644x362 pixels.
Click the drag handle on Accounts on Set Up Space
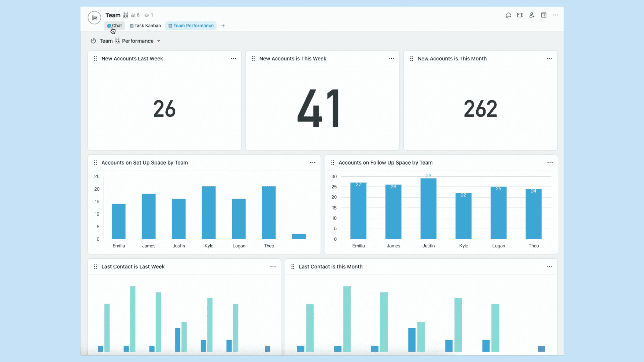(95, 162)
